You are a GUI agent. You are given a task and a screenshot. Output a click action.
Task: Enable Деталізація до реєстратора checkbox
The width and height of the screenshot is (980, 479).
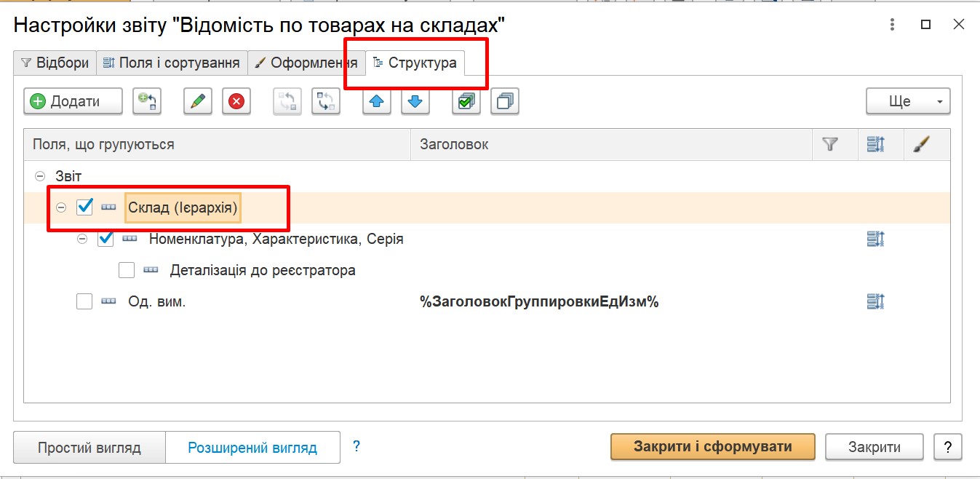coord(127,270)
